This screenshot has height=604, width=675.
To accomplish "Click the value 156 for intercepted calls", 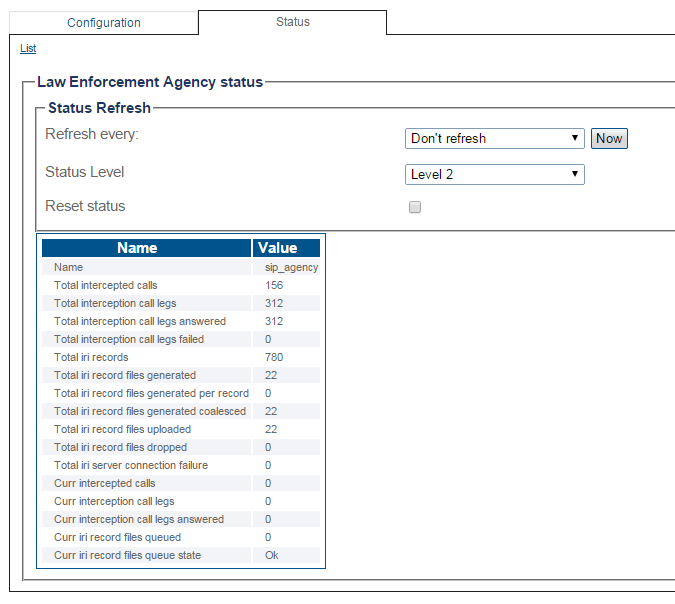I will coord(273,286).
